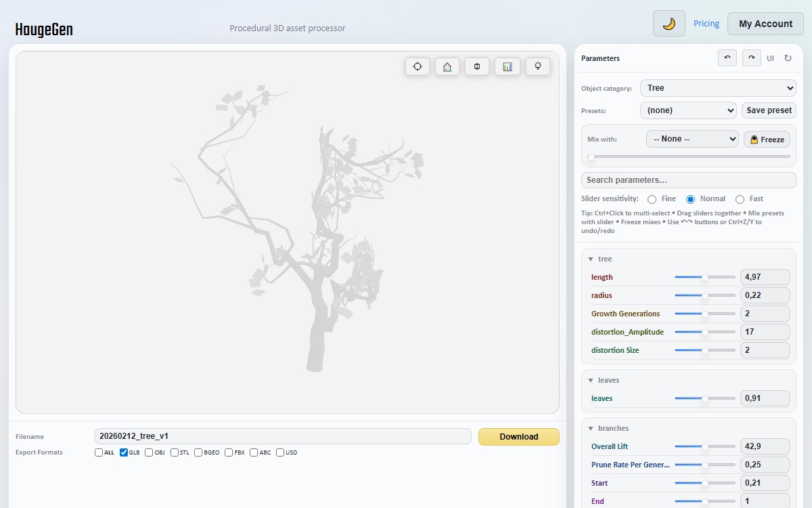Image resolution: width=812 pixels, height=508 pixels.
Task: Open the bar chart statistics icon
Action: click(507, 66)
